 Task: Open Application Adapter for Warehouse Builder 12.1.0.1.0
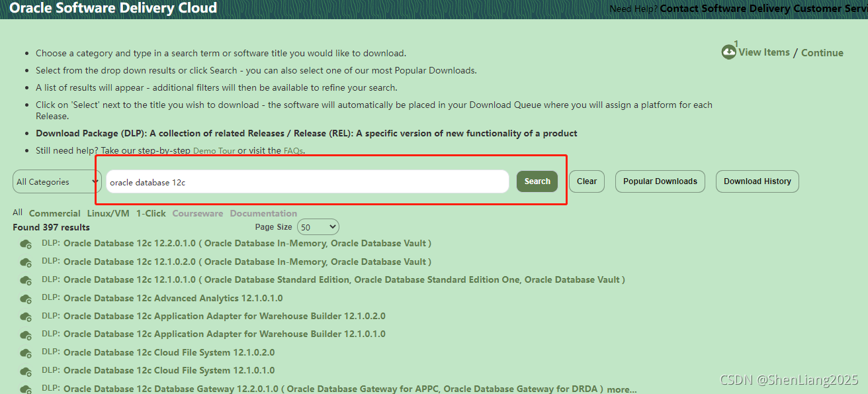[224, 334]
